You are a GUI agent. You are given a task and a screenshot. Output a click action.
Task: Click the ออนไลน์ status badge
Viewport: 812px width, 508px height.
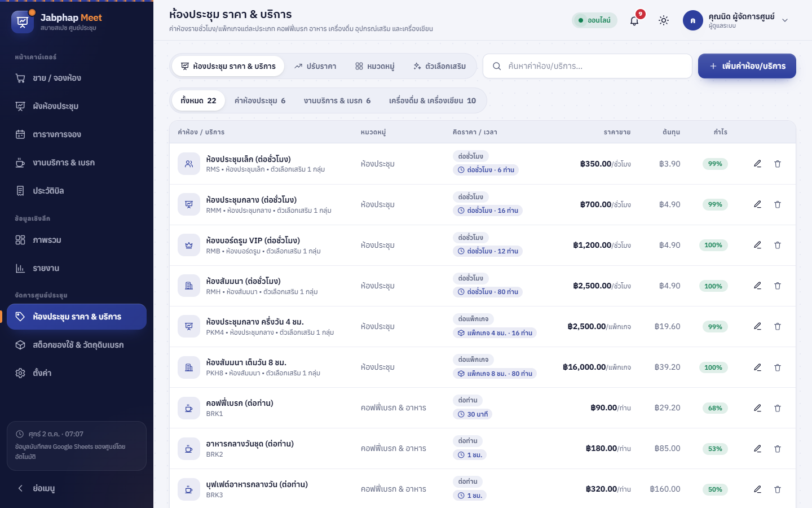point(594,20)
